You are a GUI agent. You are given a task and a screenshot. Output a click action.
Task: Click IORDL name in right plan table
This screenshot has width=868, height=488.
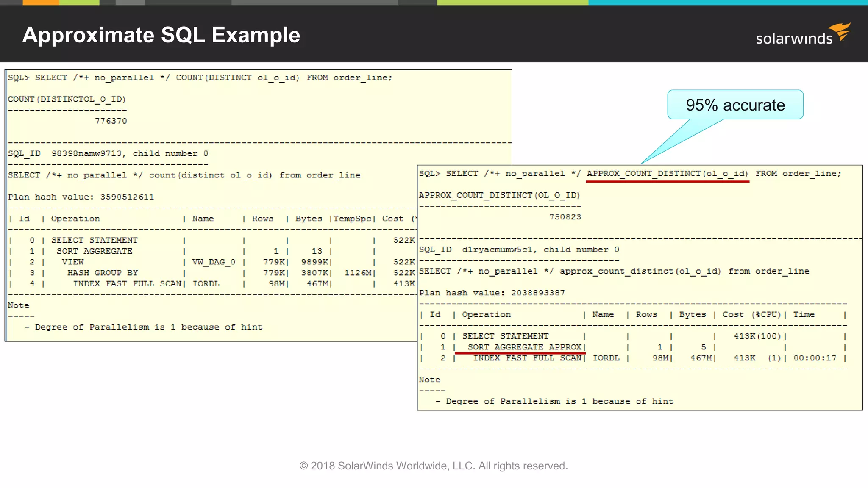click(x=606, y=358)
